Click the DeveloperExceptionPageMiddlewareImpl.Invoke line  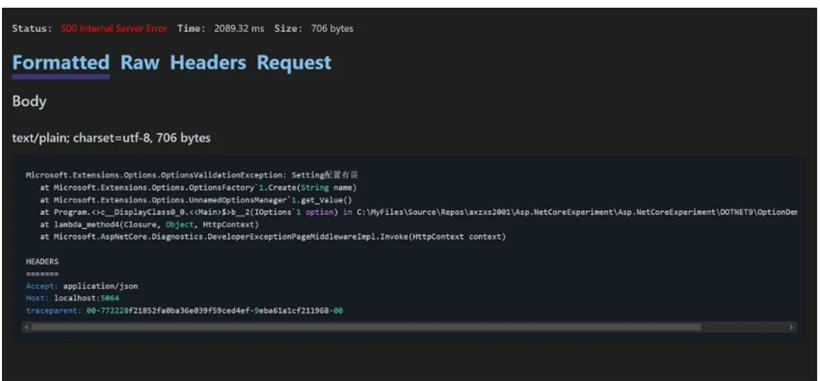(x=272, y=237)
